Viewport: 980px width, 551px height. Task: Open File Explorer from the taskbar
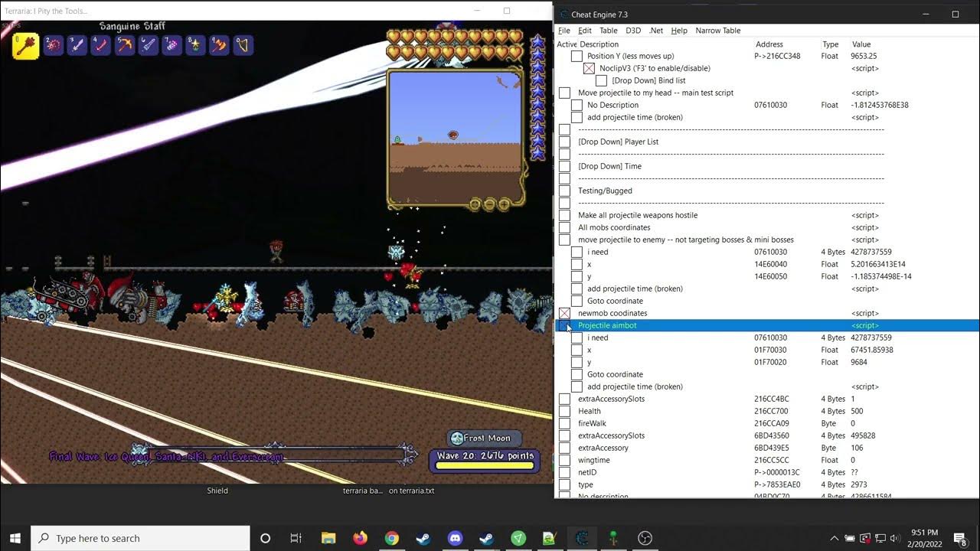click(x=328, y=538)
